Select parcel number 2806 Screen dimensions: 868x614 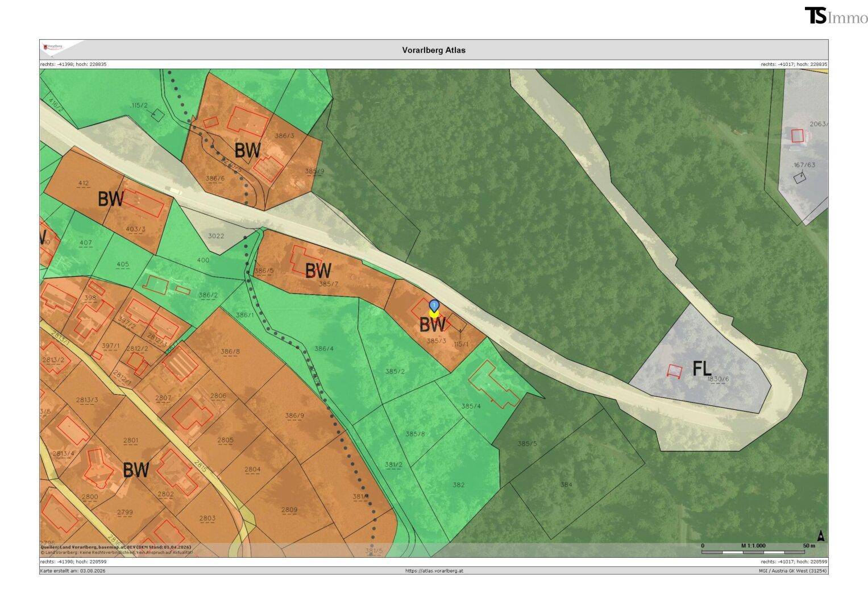tap(218, 396)
